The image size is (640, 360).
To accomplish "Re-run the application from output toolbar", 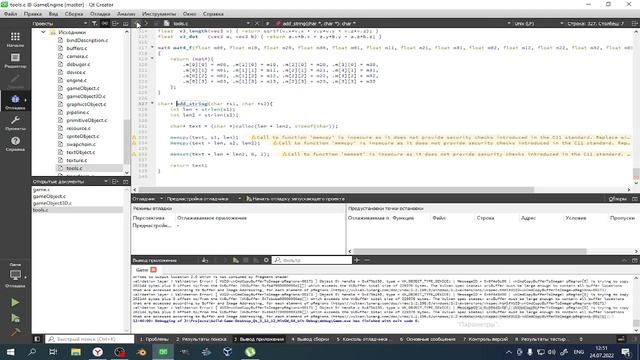I will click(236, 260).
